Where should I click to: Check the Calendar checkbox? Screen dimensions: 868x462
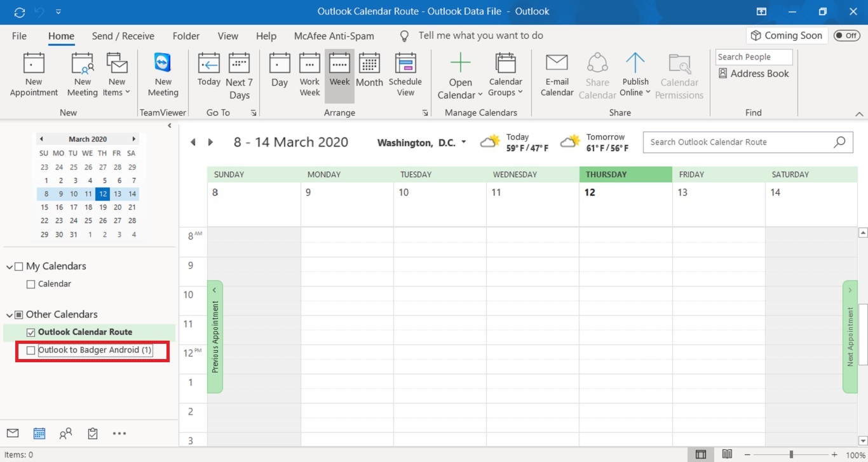tap(31, 285)
